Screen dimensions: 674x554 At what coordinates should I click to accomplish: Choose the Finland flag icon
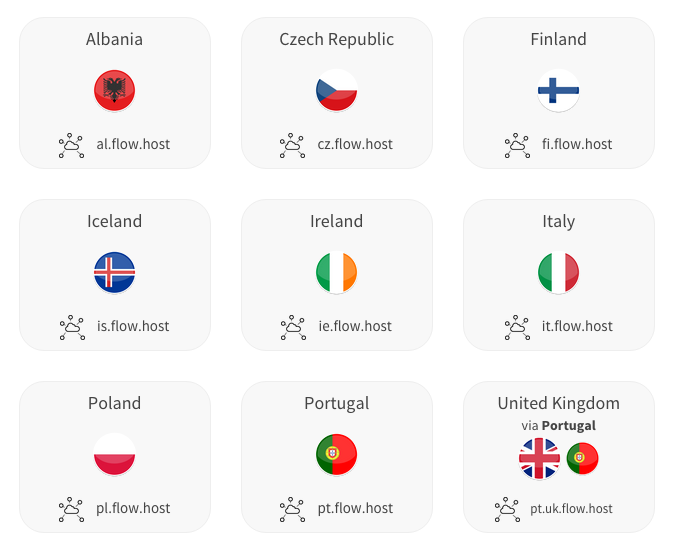(558, 90)
